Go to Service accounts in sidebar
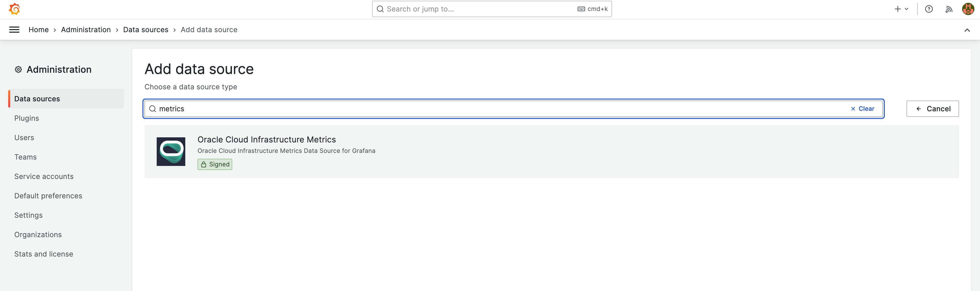Viewport: 980px width, 291px height. [x=44, y=176]
